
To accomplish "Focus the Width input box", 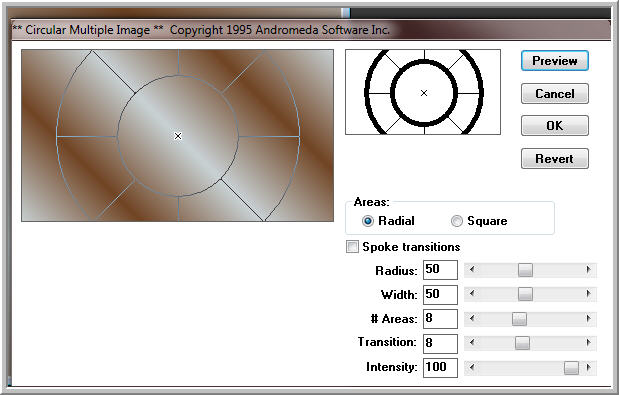I will point(440,295).
